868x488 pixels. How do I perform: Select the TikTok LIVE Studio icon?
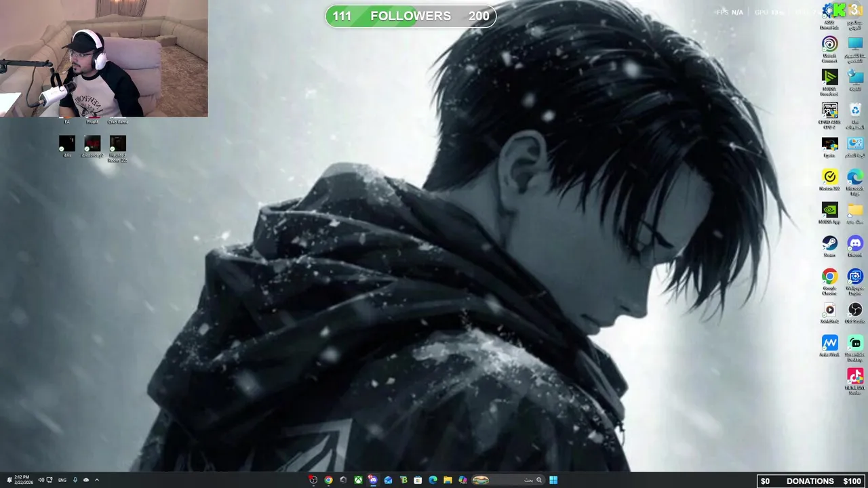point(854,382)
